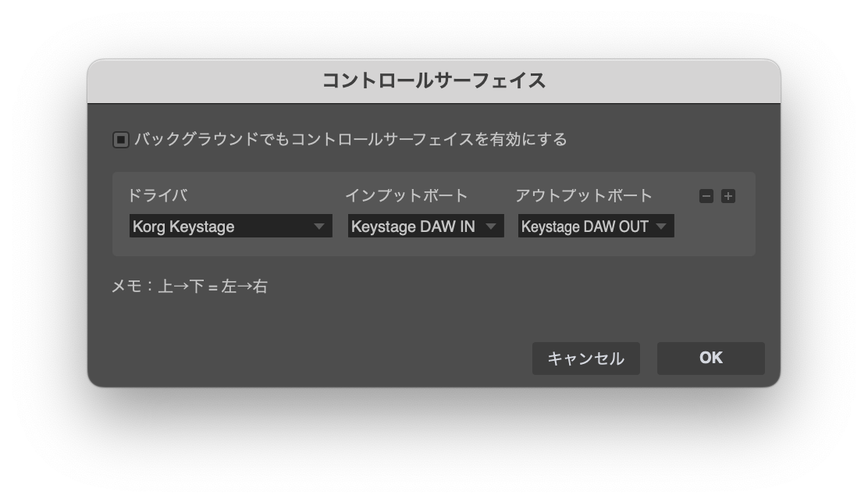The width and height of the screenshot is (868, 503).
Task: Add control surface with plus icon
Action: point(728,196)
